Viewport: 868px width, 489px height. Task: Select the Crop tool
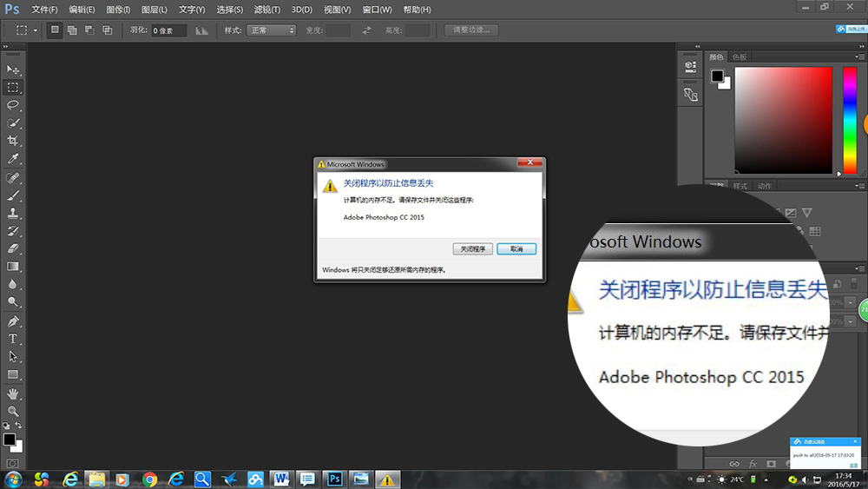(13, 141)
